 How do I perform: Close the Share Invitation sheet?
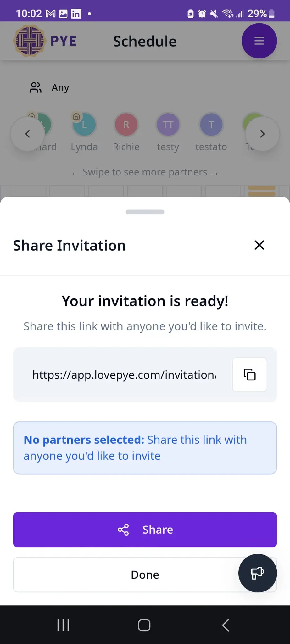point(259,245)
